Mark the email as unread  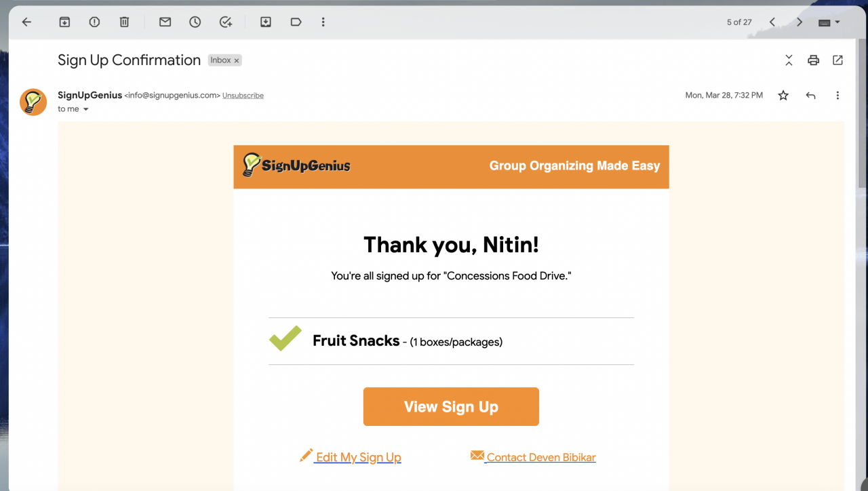point(165,22)
